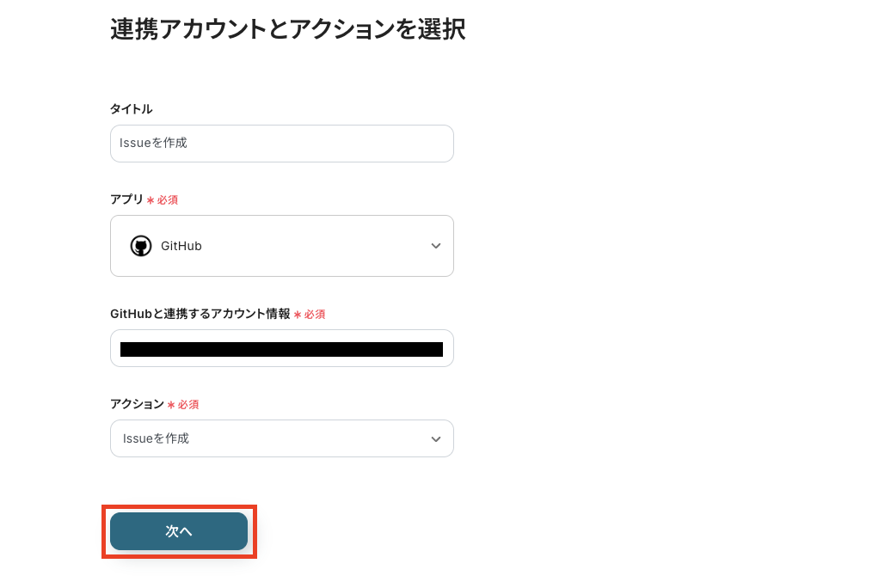Viewport: 891px width, 588px height.
Task: Open the アクション dropdown showing Issueを作成
Action: coord(282,438)
